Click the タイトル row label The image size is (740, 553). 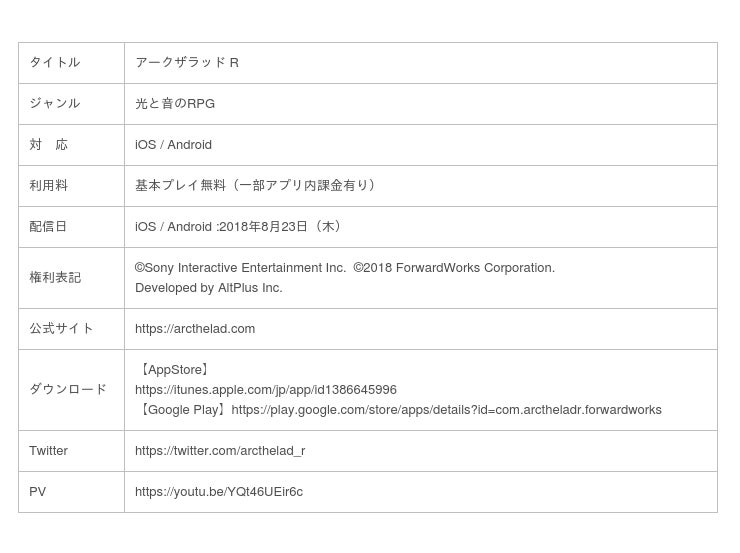[54, 63]
